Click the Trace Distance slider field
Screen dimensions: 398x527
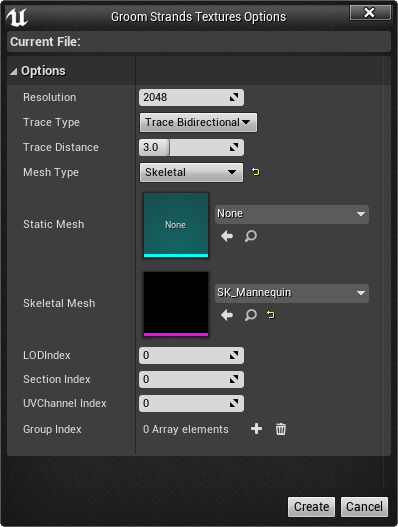point(191,147)
